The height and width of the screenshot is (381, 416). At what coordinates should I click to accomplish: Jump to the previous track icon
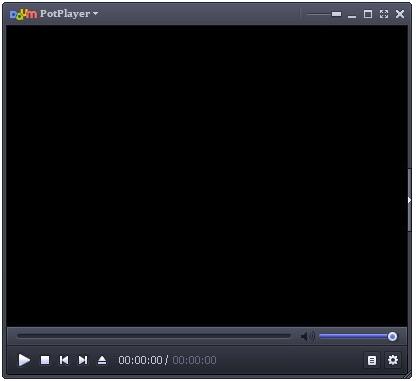64,360
